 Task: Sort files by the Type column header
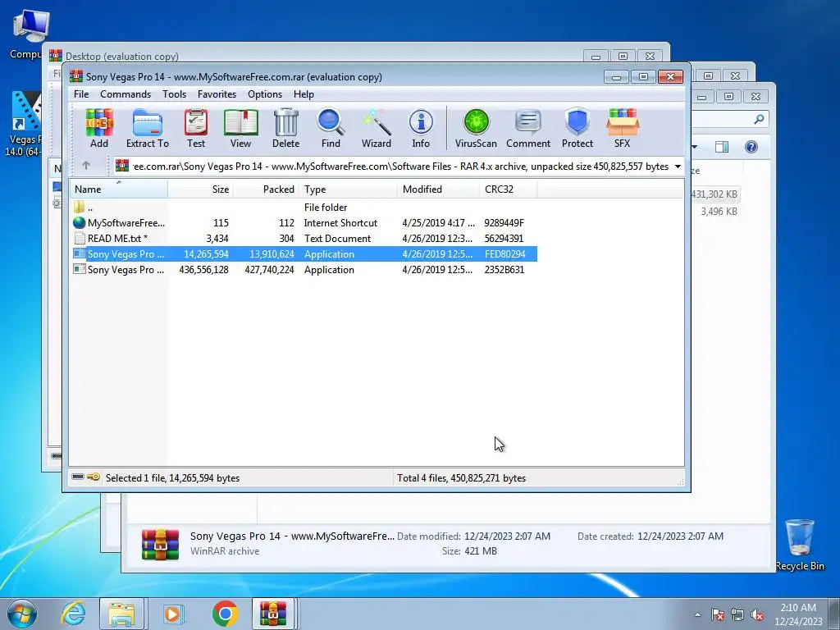348,189
